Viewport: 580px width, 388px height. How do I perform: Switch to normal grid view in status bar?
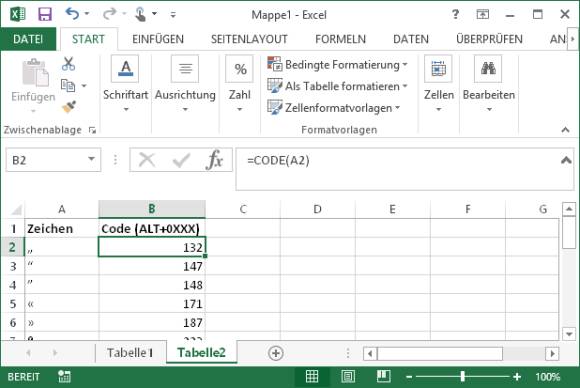point(312,377)
